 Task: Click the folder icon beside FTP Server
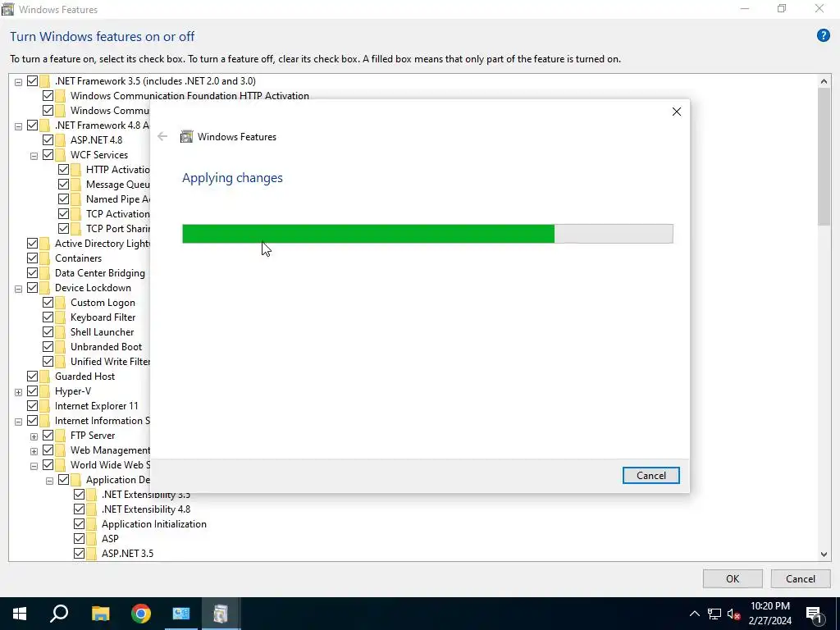(x=60, y=435)
